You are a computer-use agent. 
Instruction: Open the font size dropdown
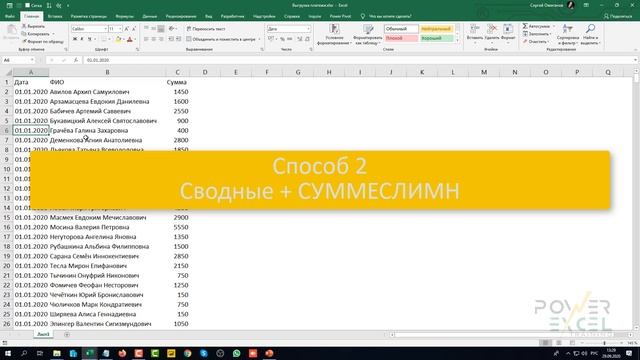tap(120, 29)
